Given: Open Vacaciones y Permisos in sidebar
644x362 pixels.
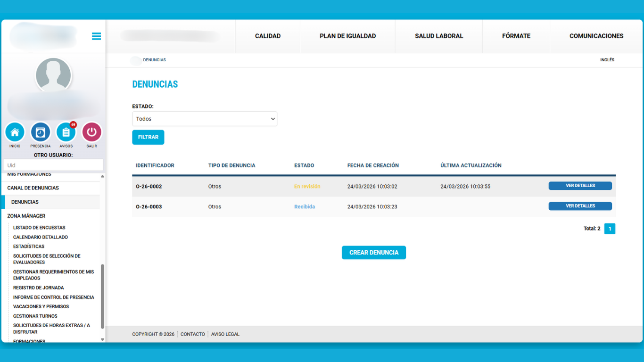Looking at the screenshot, I should click(41, 306).
